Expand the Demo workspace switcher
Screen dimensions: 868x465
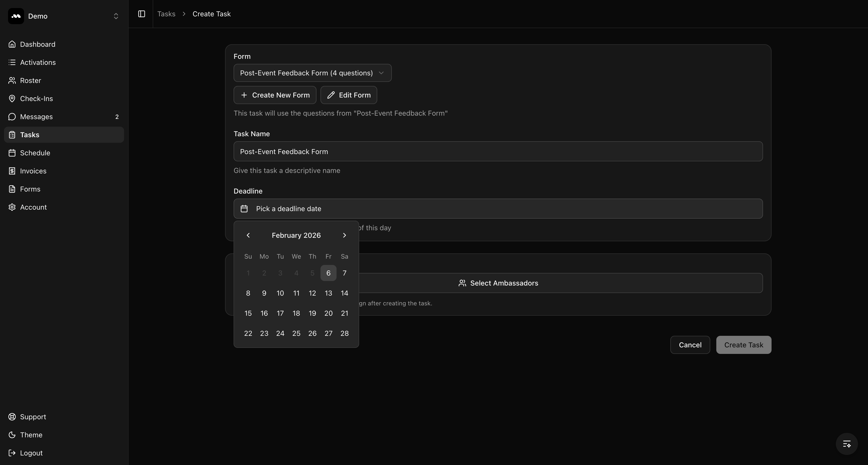(116, 16)
